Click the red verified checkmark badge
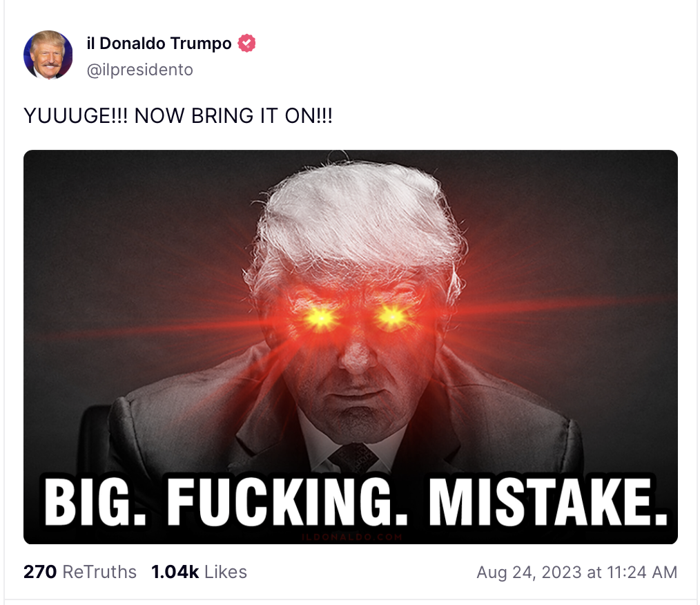Screen dimensions: 700x605 tap(246, 44)
